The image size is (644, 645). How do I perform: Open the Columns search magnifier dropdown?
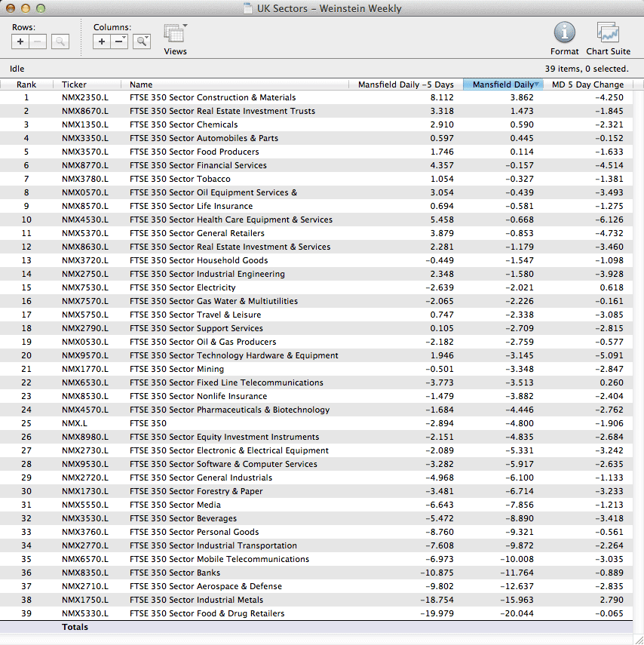pos(142,41)
